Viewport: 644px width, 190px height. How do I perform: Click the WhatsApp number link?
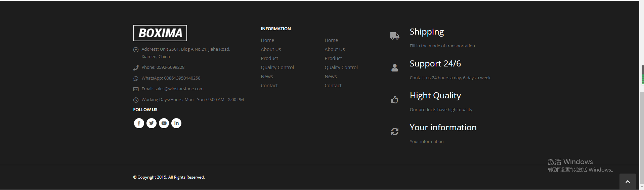(182, 78)
